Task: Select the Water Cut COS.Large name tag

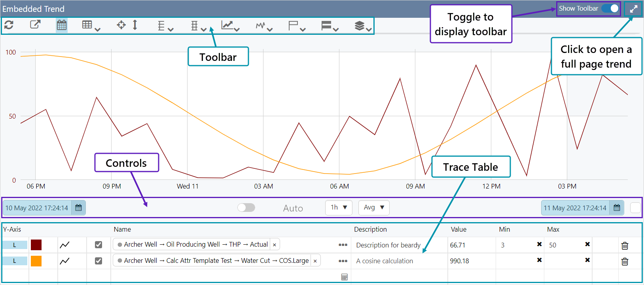Action: pyautogui.click(x=217, y=260)
